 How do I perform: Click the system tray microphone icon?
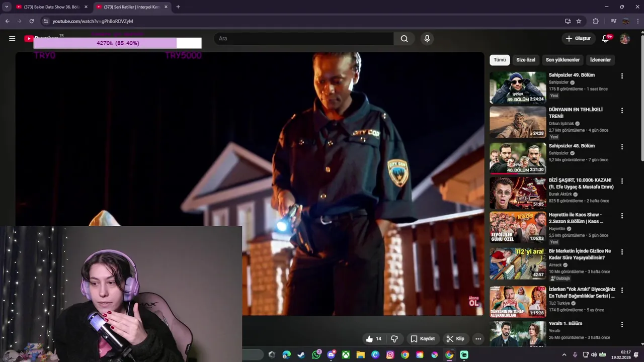[575, 355]
